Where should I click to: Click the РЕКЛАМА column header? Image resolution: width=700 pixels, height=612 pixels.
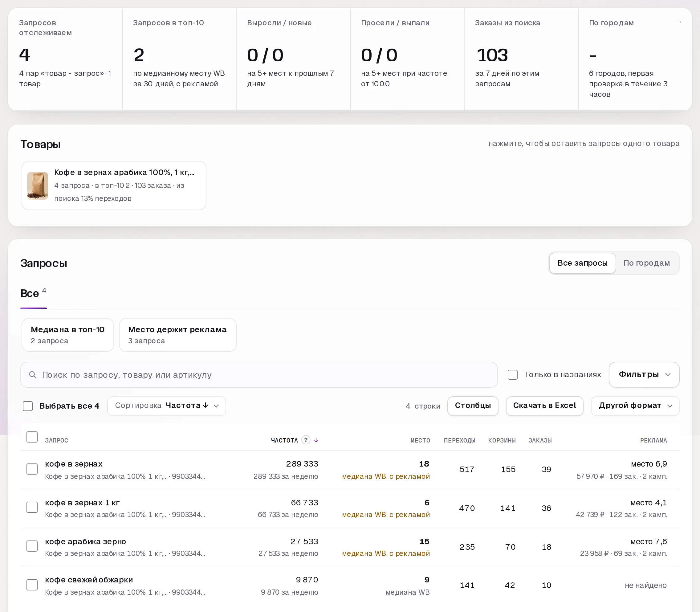click(653, 440)
